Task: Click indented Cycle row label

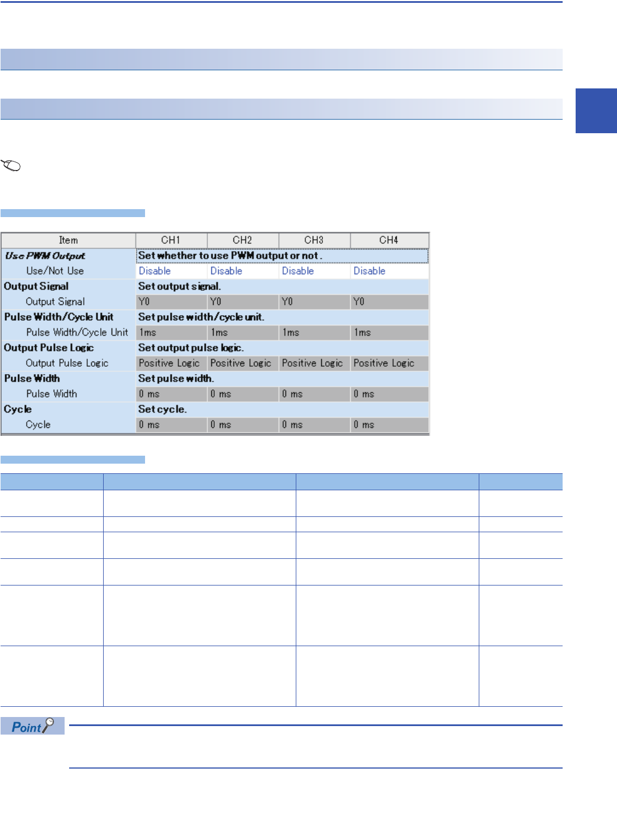Action: [x=38, y=425]
